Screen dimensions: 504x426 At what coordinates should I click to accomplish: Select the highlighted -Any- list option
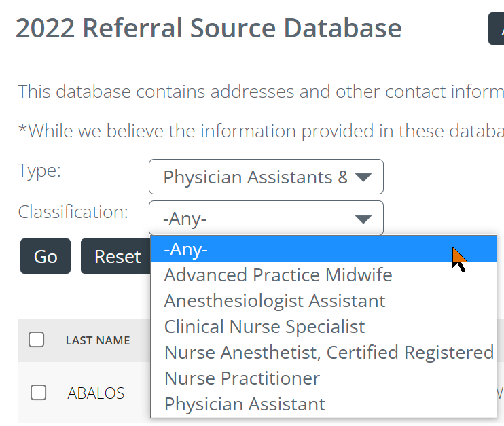(323, 249)
